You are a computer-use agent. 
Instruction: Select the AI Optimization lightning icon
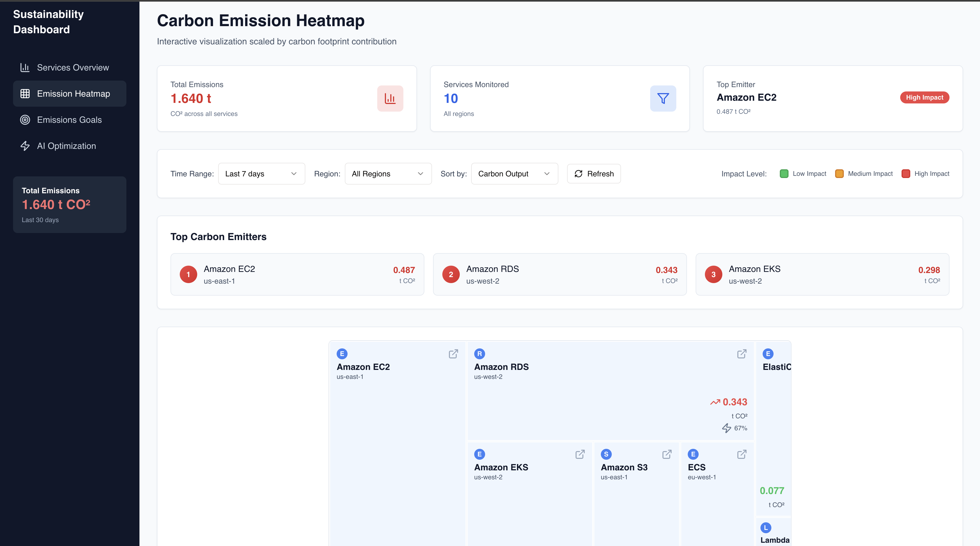(x=25, y=146)
